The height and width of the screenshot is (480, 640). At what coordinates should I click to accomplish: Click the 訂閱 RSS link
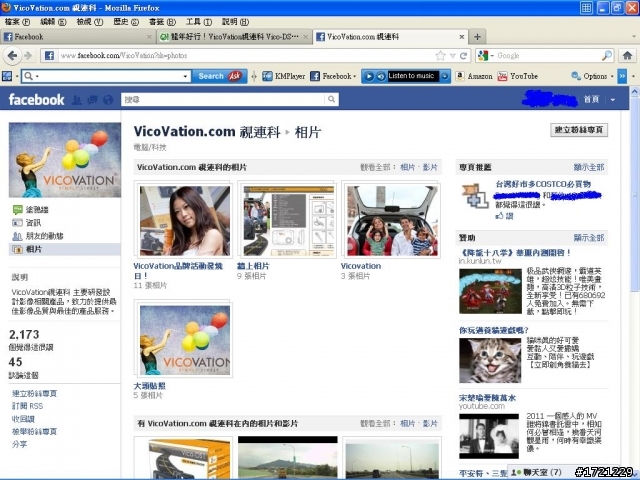(x=27, y=406)
